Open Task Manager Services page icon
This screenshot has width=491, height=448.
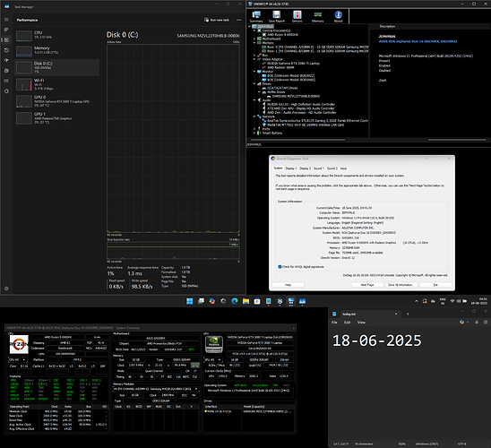tap(6, 91)
